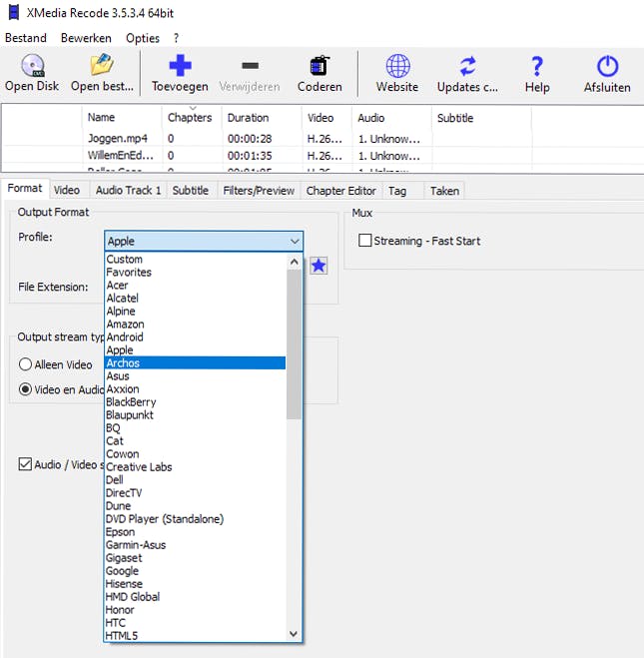Switch to the Audio Track 1 tab

129,190
